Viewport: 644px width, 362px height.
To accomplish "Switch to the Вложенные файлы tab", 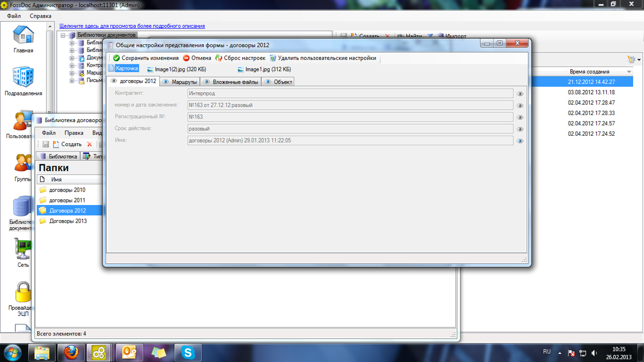I will coord(231,82).
